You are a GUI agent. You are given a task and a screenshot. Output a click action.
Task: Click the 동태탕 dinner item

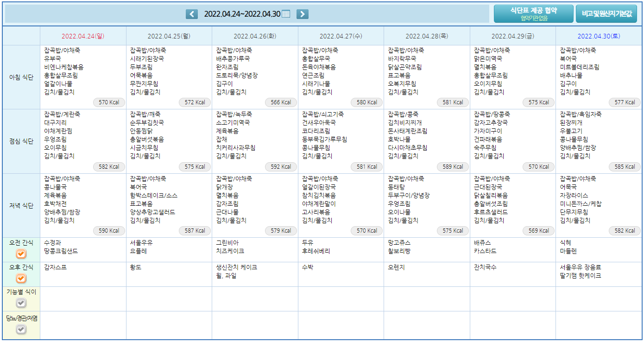coord(397,187)
